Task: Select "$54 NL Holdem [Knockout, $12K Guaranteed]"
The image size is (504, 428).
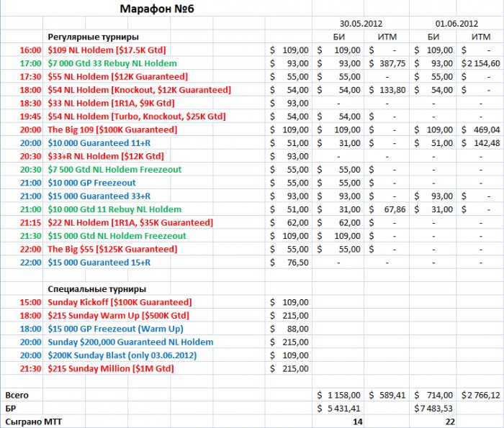Action: pyautogui.click(x=139, y=90)
